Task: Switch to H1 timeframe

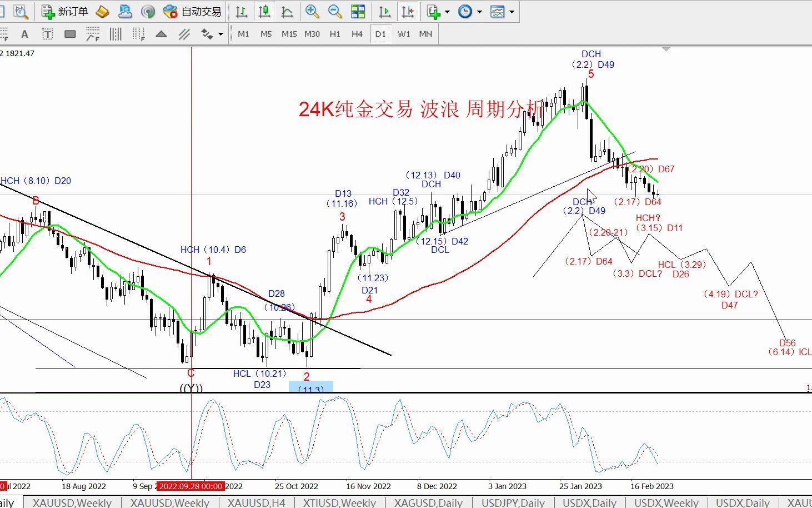Action: click(335, 34)
